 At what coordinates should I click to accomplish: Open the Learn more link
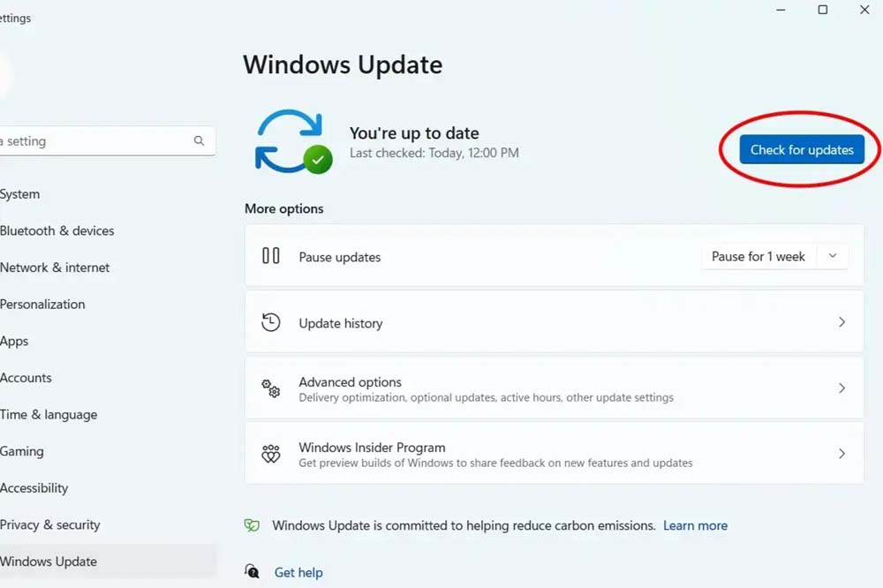point(695,525)
